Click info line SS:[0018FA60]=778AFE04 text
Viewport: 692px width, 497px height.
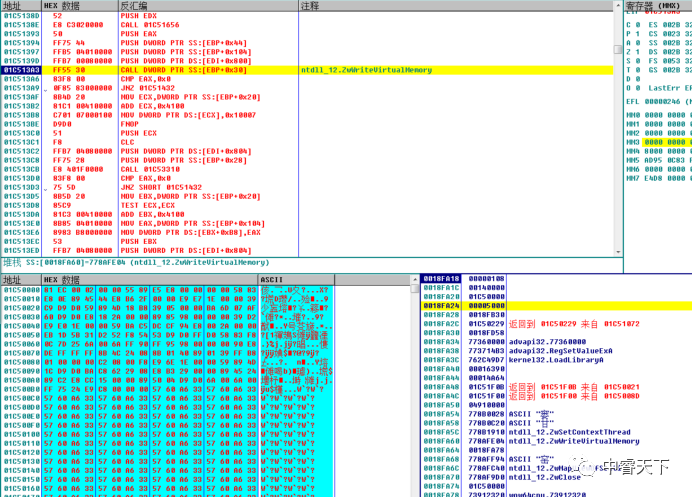[147, 263]
